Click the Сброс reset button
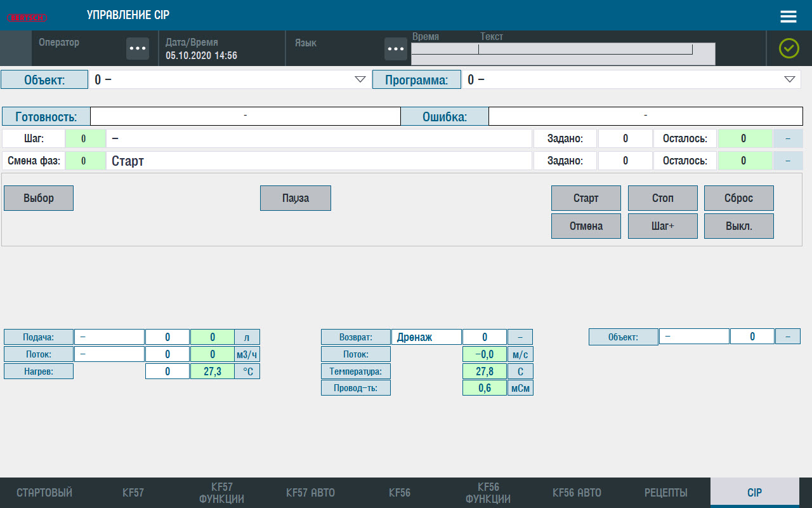This screenshot has width=812, height=508. click(738, 198)
